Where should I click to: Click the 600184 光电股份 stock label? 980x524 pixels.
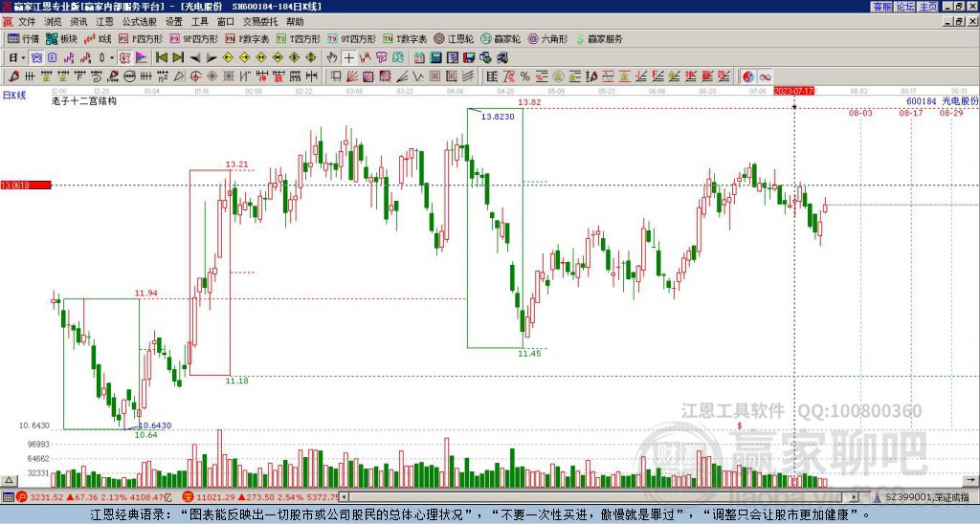(943, 101)
